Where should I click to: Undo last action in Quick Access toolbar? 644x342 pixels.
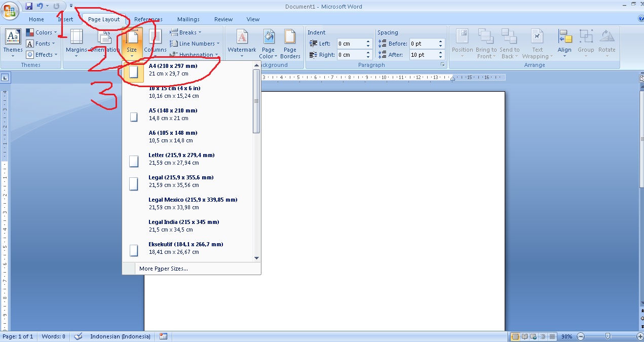point(40,6)
